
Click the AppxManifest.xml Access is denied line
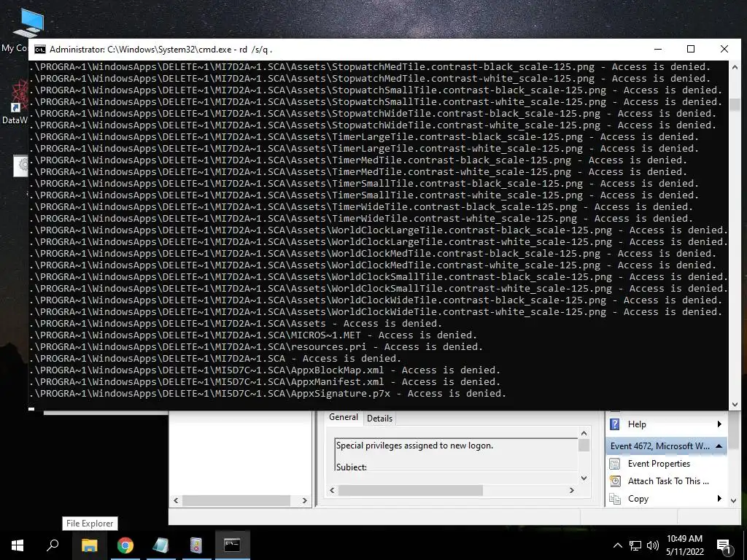click(x=266, y=382)
